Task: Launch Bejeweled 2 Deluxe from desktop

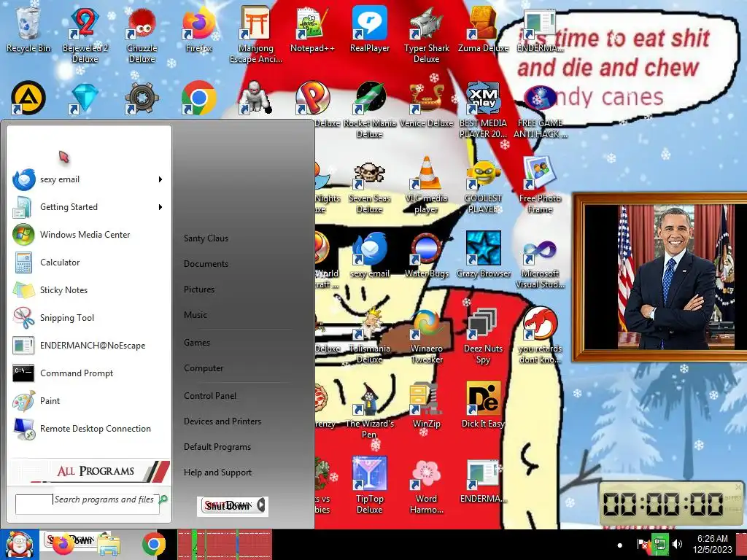Action: point(85,34)
